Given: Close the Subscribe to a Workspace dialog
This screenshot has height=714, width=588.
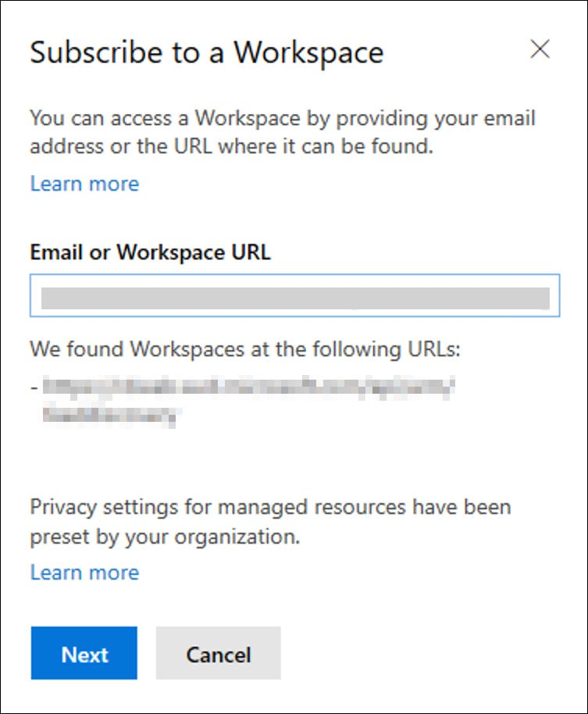Looking at the screenshot, I should (x=540, y=48).
